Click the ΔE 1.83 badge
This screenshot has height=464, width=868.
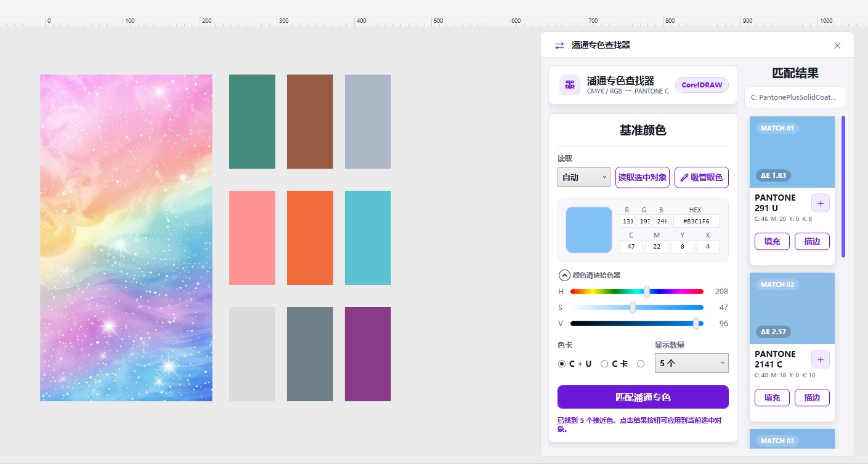(x=773, y=175)
